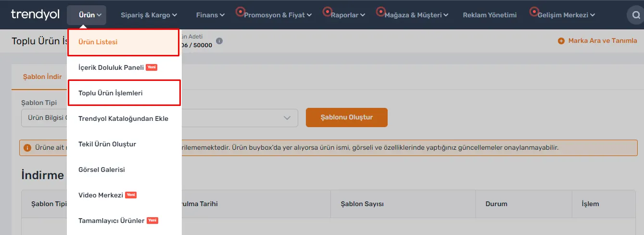Click the Şablonu Oluştur button
The image size is (644, 235).
tap(347, 117)
